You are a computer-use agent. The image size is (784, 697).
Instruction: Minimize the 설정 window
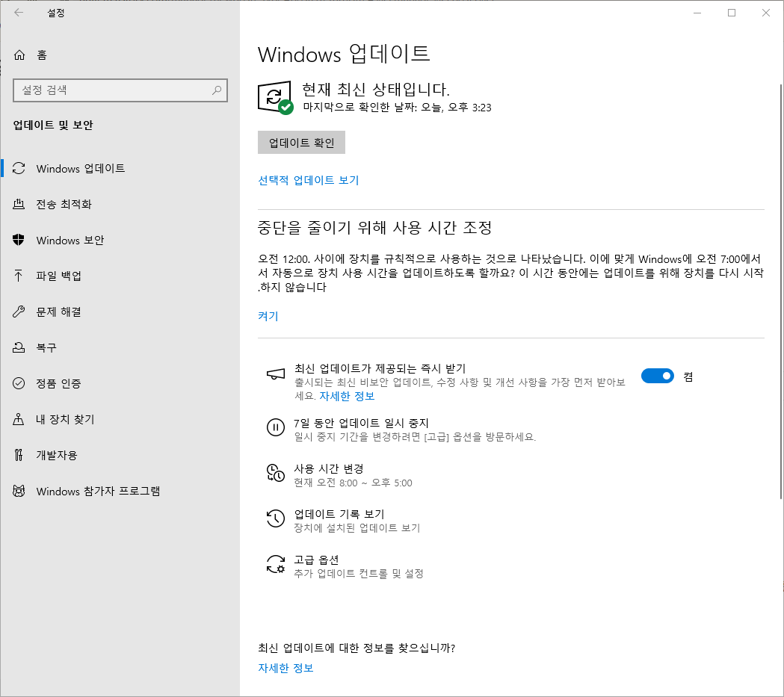[697, 13]
